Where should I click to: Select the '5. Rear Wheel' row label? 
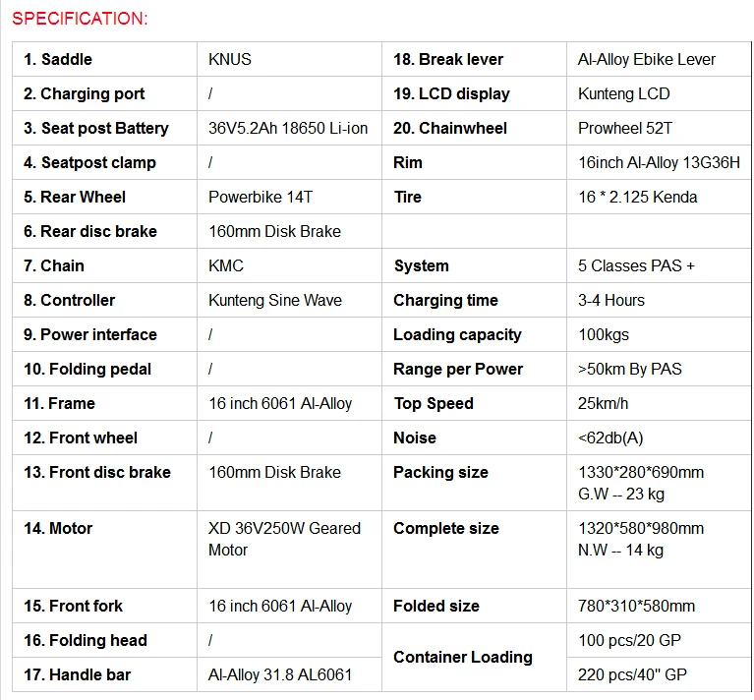pos(75,197)
